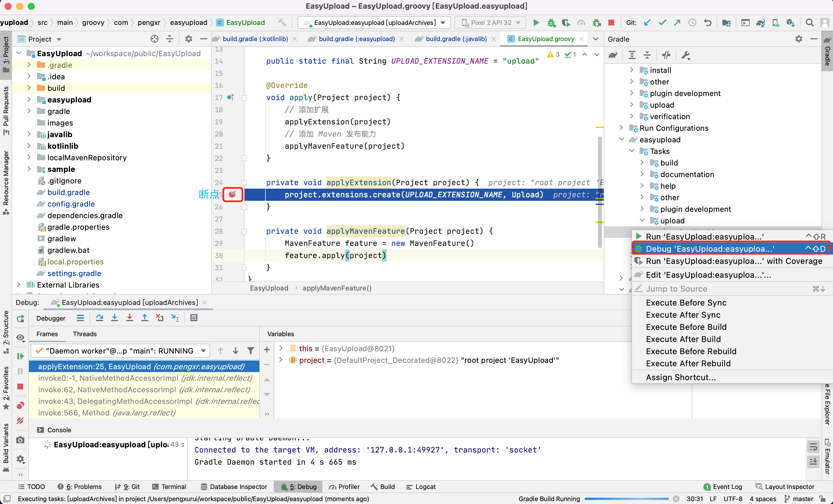Screen dimensions: 833x504
Task: Switch to the build.gradle (:kotlinlib) tab
Action: coord(255,39)
